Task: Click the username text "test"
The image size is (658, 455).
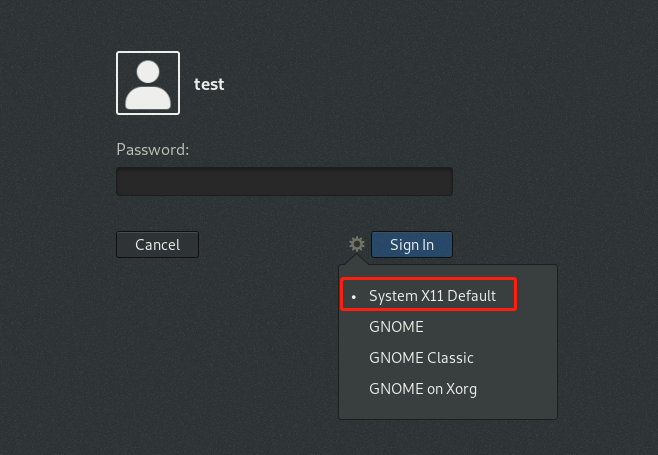Action: [x=209, y=84]
